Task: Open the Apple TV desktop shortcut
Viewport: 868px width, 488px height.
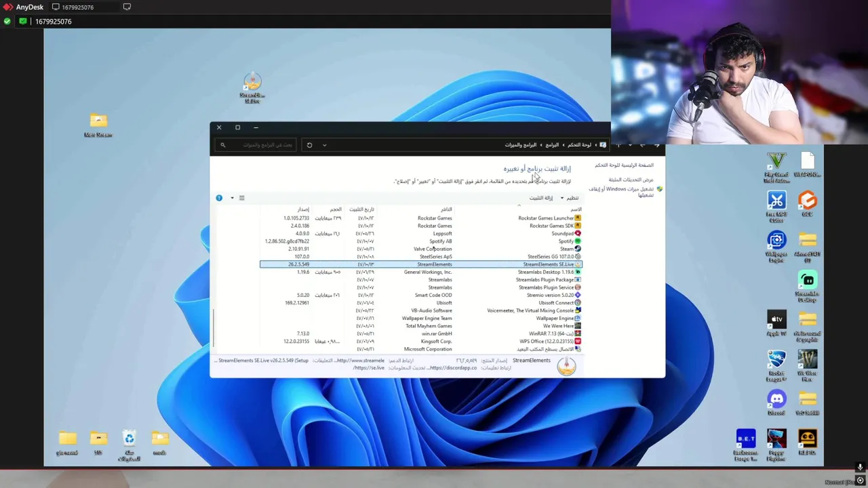Action: click(x=776, y=323)
